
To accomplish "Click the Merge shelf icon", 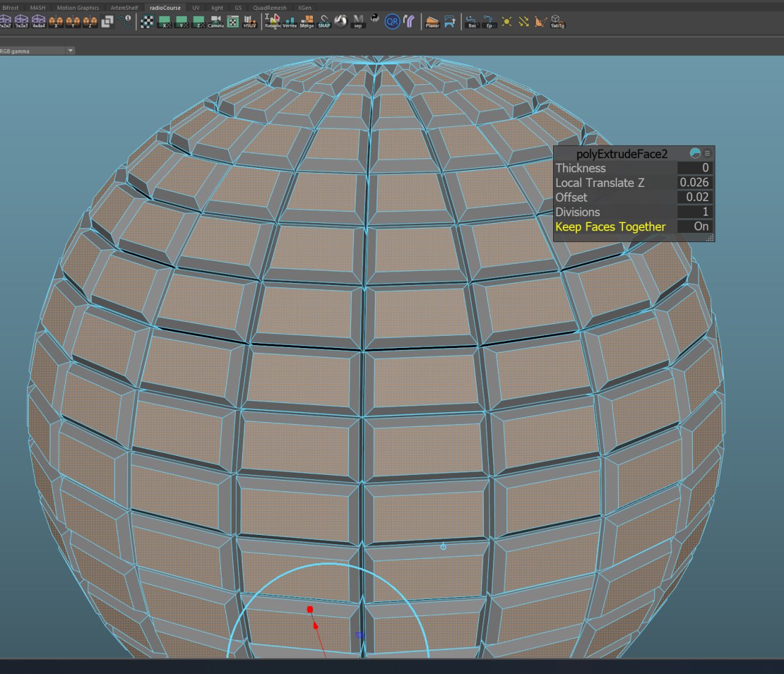I will [x=307, y=21].
